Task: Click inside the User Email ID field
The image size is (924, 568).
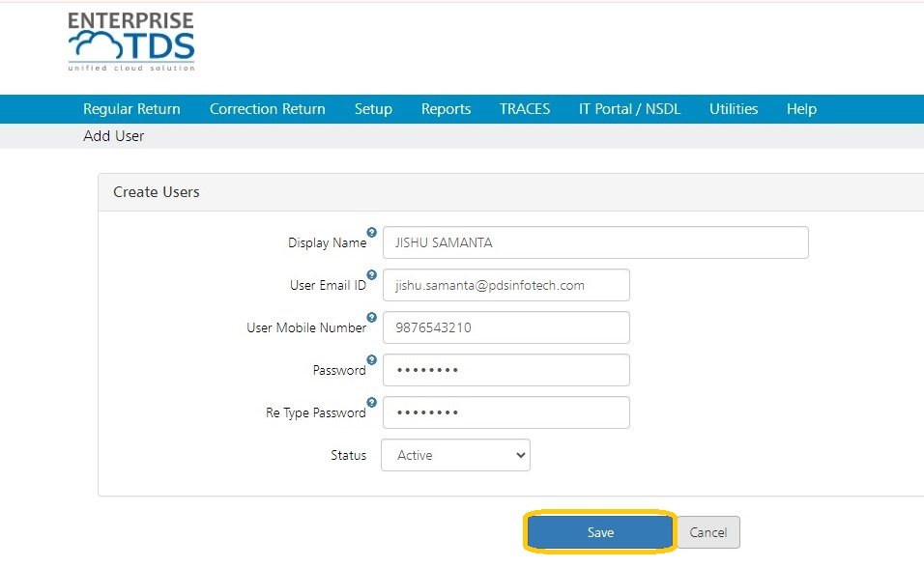Action: (506, 285)
